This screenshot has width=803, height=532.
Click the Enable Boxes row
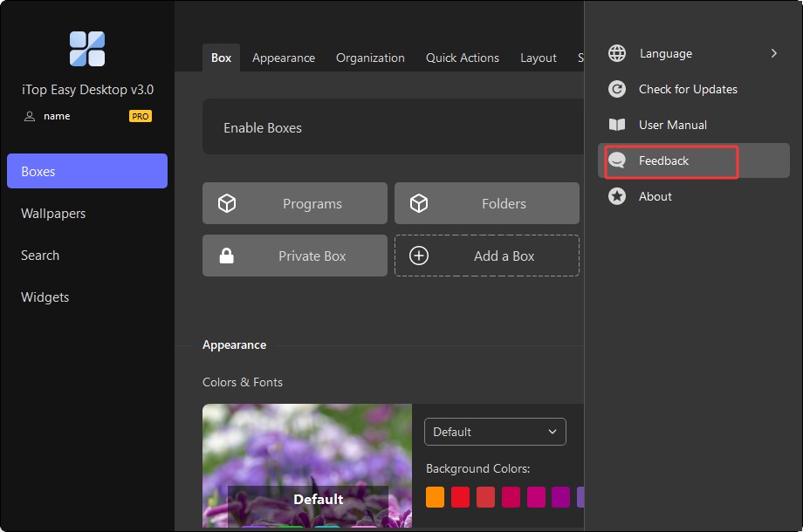(394, 126)
